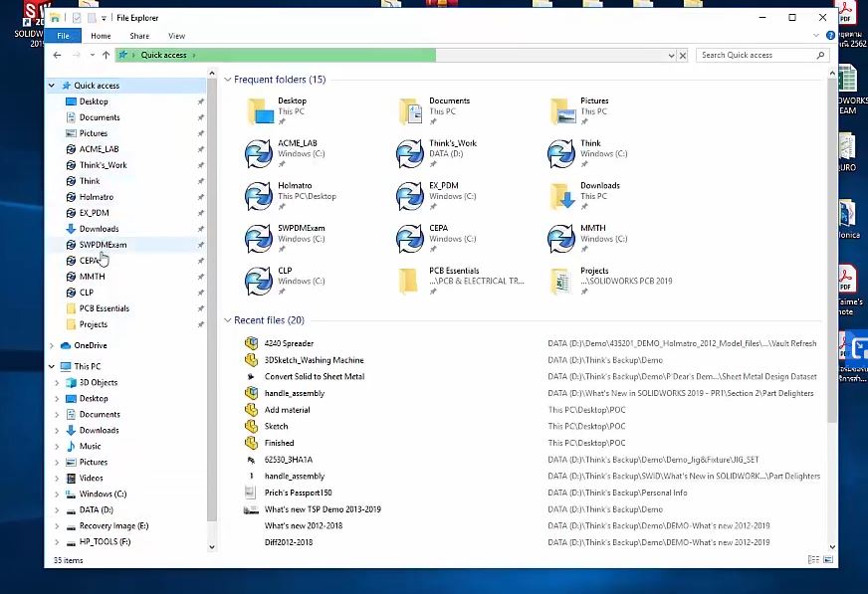The width and height of the screenshot is (868, 594).
Task: Stop loading with address bar X button
Action: click(x=683, y=56)
